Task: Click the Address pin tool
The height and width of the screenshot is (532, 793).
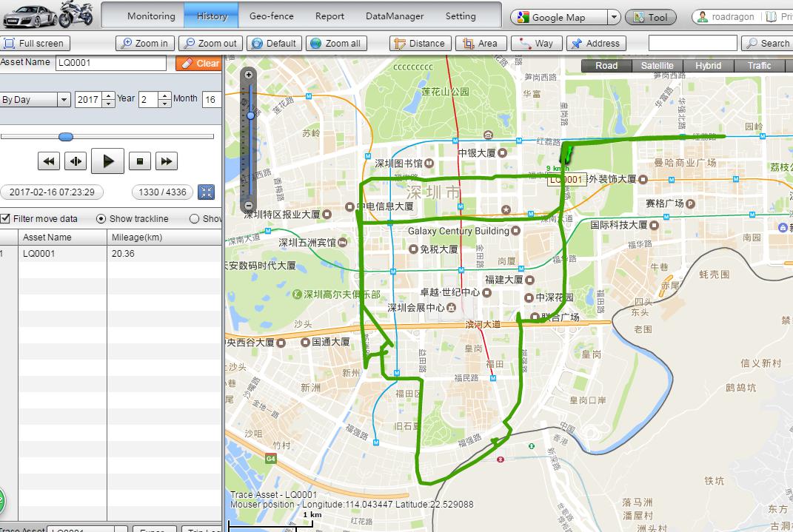Action: pos(596,44)
